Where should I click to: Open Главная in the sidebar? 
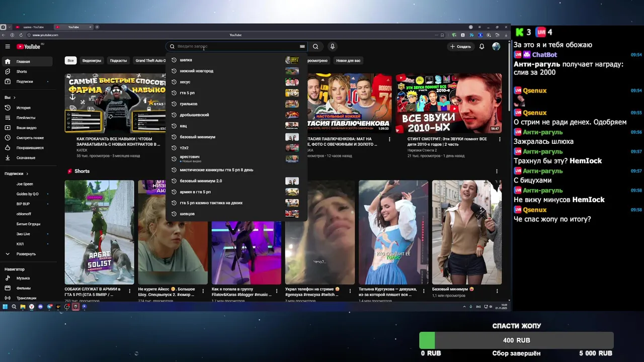(x=28, y=61)
